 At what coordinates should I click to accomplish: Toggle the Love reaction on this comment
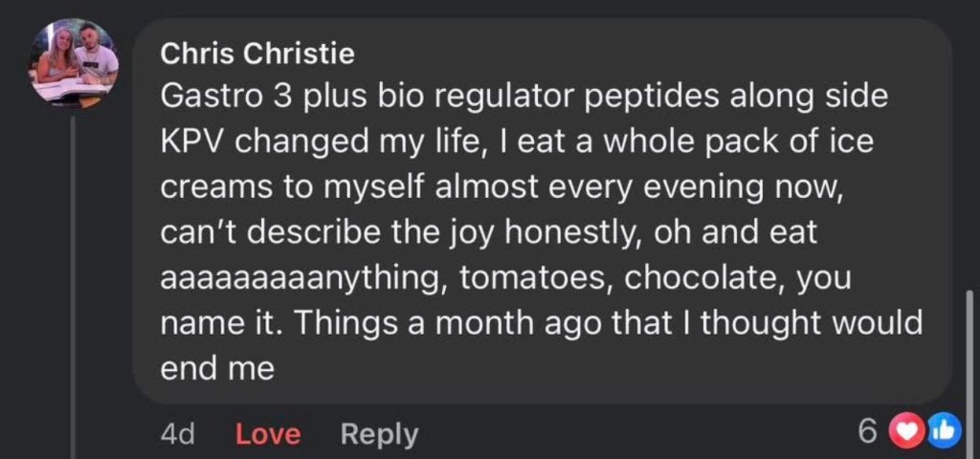coord(268,434)
